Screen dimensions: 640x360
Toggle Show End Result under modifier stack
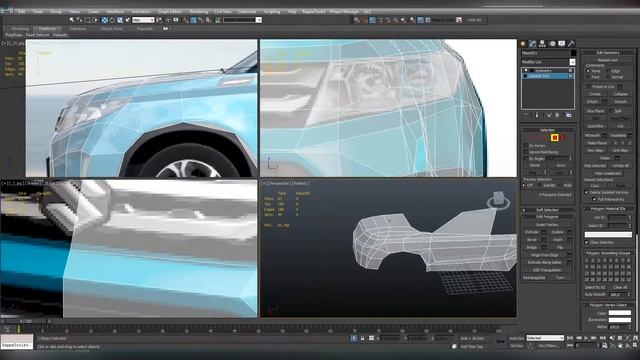(x=537, y=116)
